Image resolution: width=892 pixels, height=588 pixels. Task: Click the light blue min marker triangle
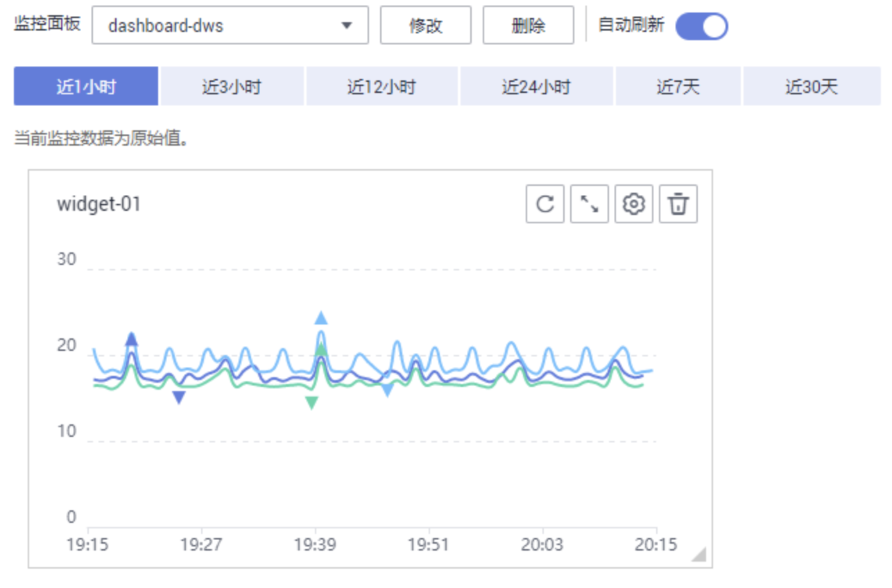[387, 391]
